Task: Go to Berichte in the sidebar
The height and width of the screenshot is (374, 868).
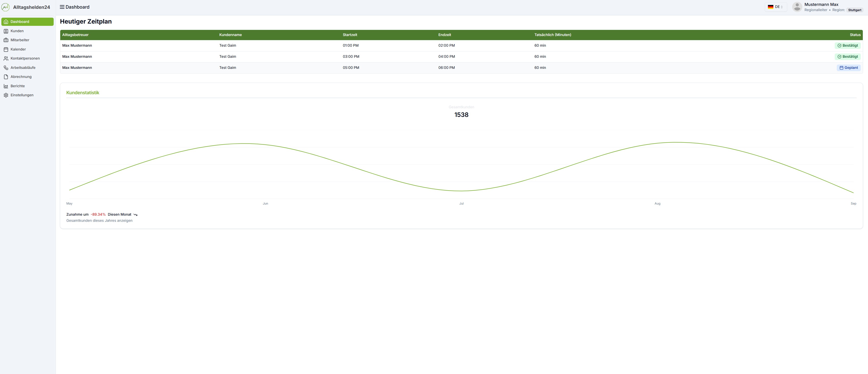Action: tap(27, 86)
